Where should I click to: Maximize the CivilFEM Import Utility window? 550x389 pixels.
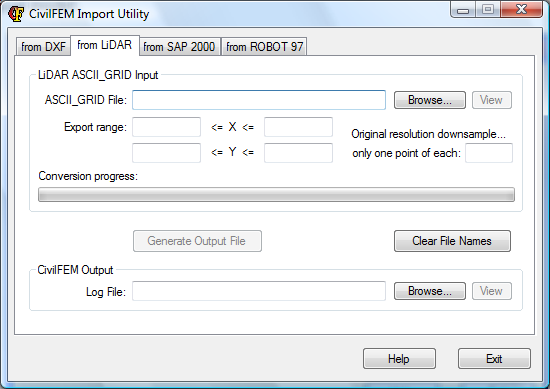pyautogui.click(x=488, y=10)
